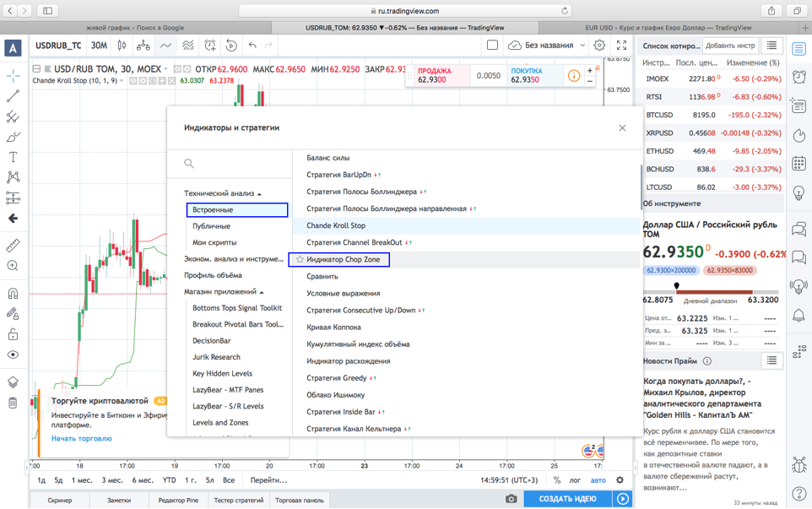
Task: Toggle hide all drawings eye icon
Action: [x=13, y=355]
